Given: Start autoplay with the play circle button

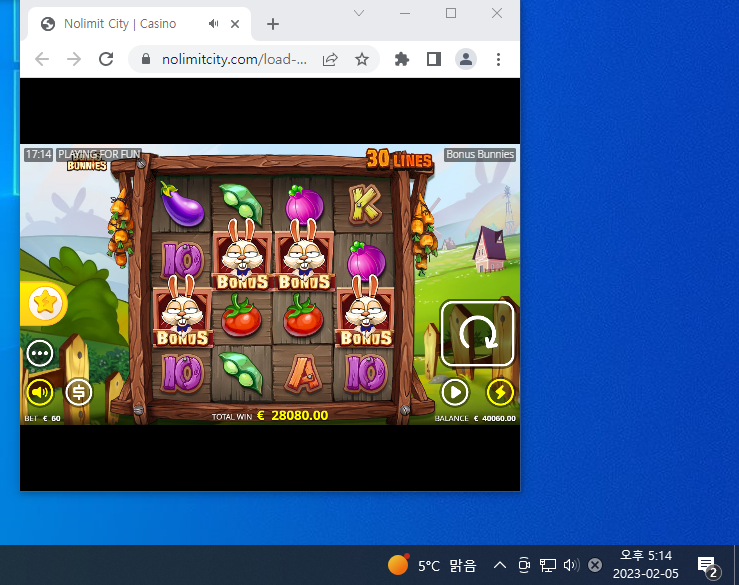Looking at the screenshot, I should 455,392.
